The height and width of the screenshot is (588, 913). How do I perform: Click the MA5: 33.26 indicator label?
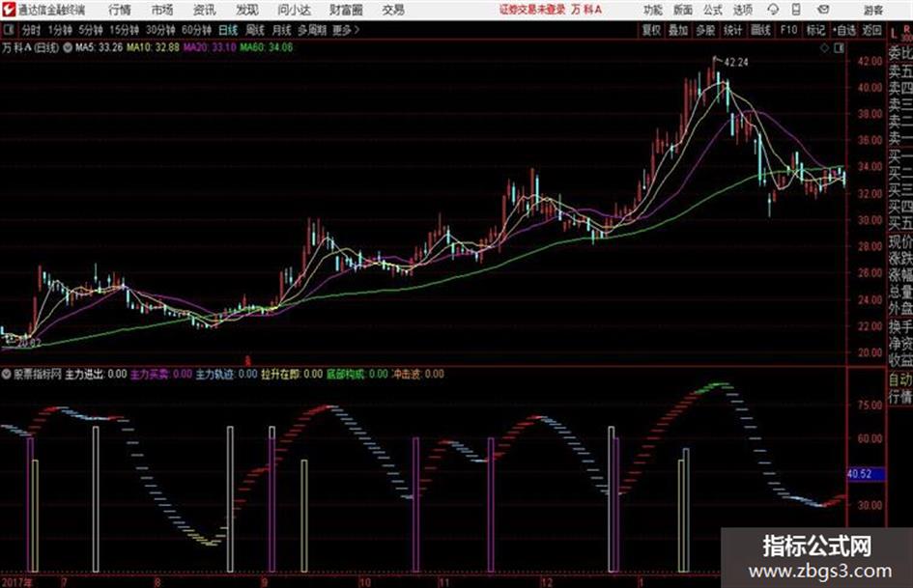pos(99,47)
